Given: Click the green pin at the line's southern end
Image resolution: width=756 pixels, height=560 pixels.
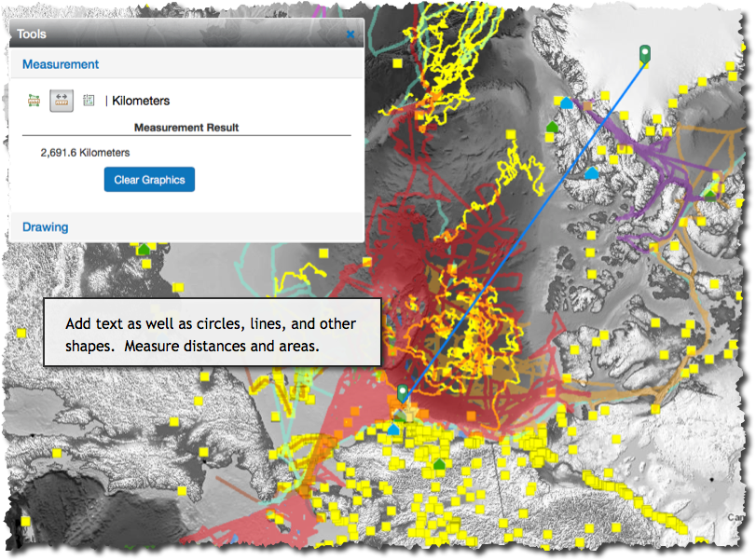Looking at the screenshot, I should click(x=403, y=394).
